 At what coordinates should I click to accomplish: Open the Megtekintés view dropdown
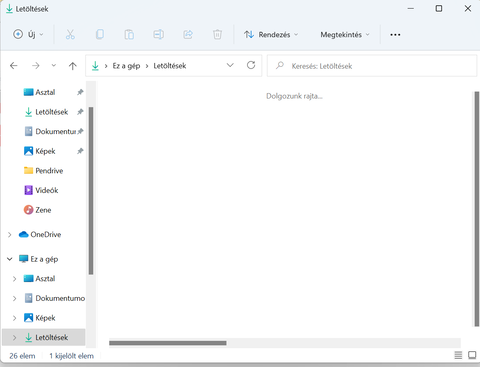click(345, 34)
